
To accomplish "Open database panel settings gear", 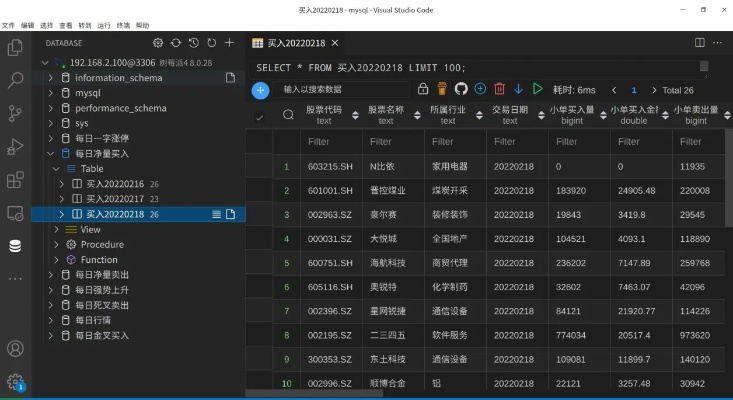I will (x=158, y=43).
